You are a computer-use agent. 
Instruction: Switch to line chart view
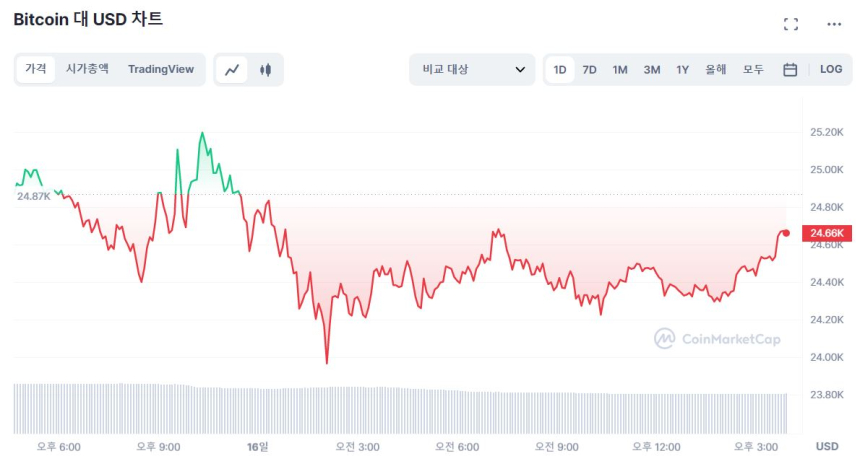(x=232, y=70)
